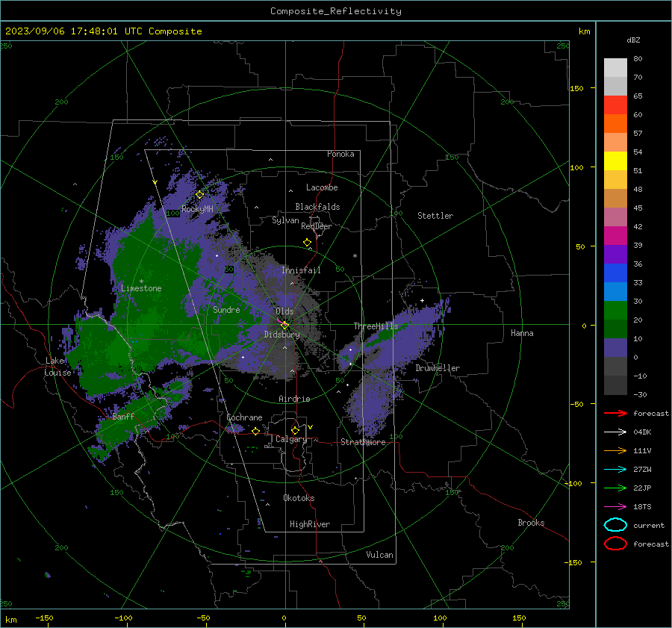This screenshot has height=628, width=672.
Task: Click the Didsbury city label
Action: (x=281, y=335)
